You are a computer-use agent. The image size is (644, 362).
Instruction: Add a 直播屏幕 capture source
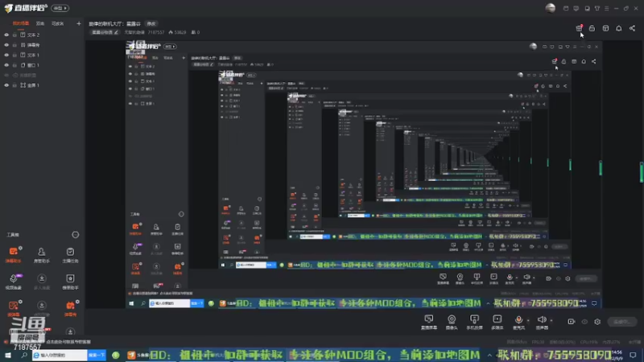coord(429,323)
